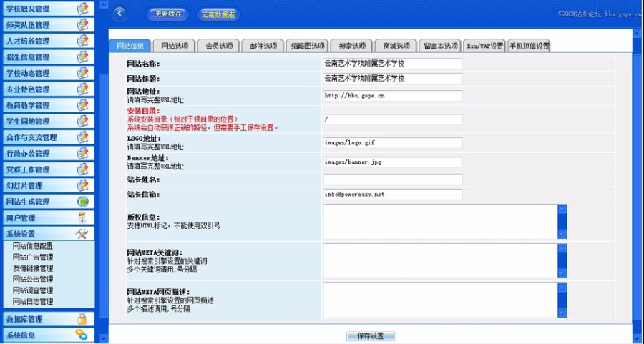Screen dimensions: 644x344
Task: Click the edit icon beside 学校概况管理
Action: click(82, 9)
